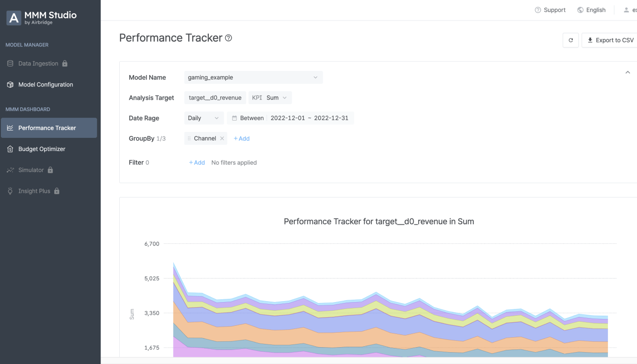This screenshot has height=364, width=637.
Task: Click the target__d0_revenue analysis target chip
Action: pyautogui.click(x=215, y=98)
